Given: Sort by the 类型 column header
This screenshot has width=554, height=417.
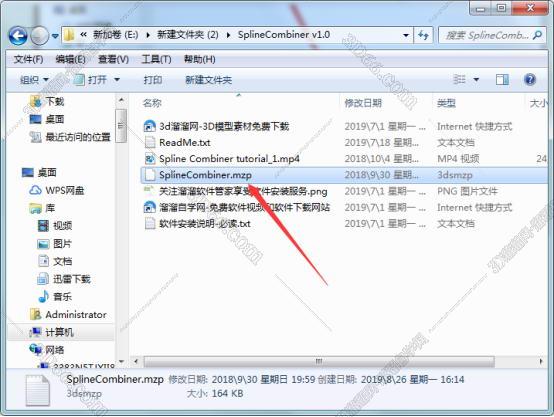Looking at the screenshot, I should pos(446,103).
